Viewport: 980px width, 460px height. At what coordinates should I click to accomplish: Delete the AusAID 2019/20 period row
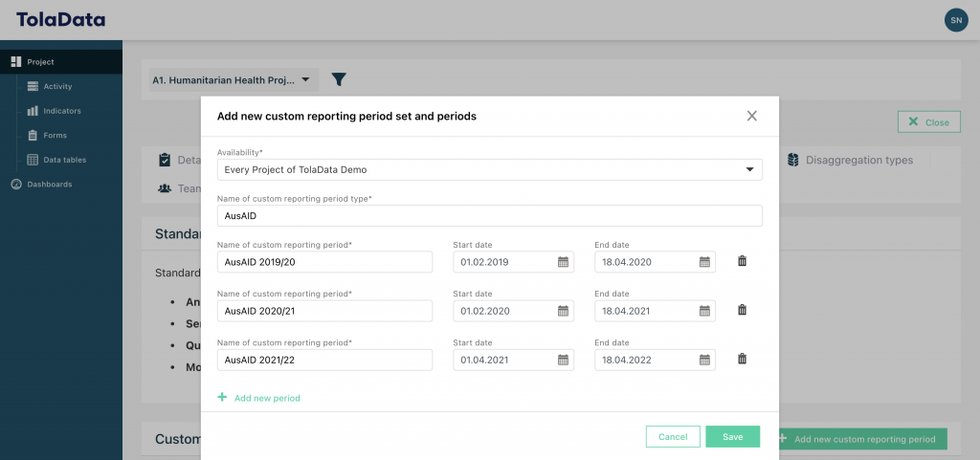(x=742, y=261)
